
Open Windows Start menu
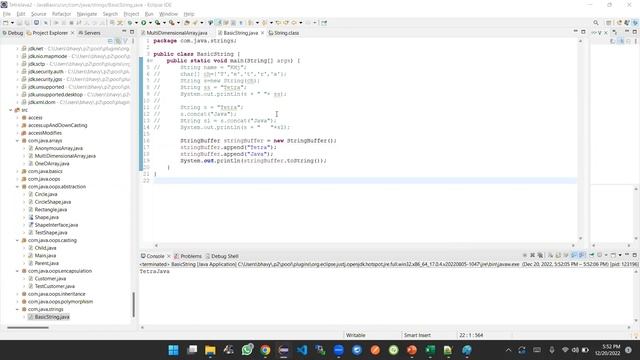click(x=173, y=350)
